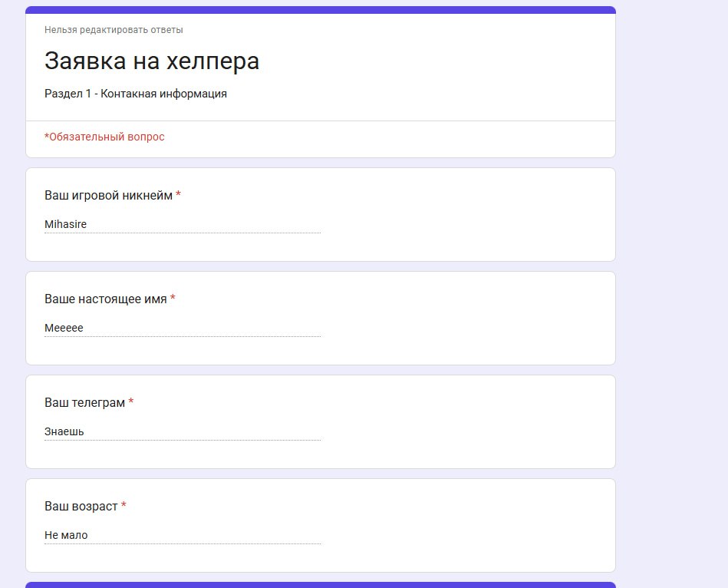
Task: Click red asterisk beside Ваш игровой никнейм
Action: pos(178,194)
